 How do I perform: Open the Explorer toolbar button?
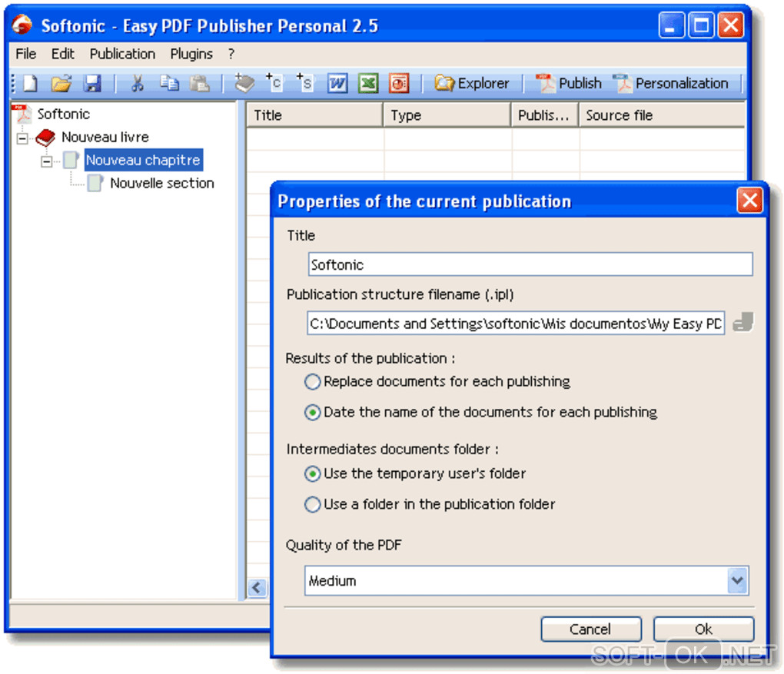(471, 84)
